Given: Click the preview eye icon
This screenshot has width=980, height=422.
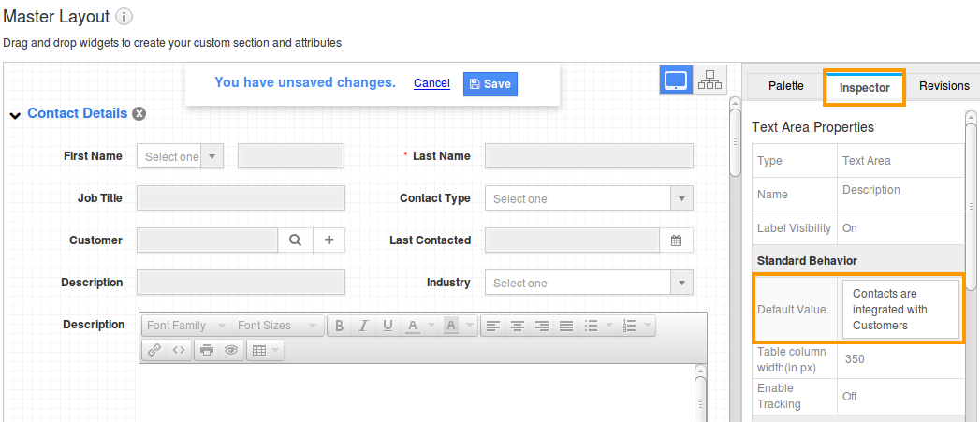Looking at the screenshot, I should pyautogui.click(x=231, y=350).
